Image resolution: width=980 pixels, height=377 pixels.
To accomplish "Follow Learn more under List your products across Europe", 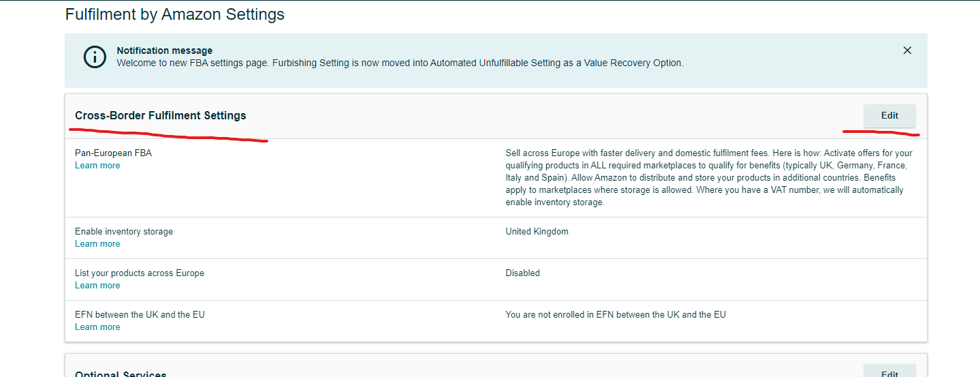I will point(97,286).
